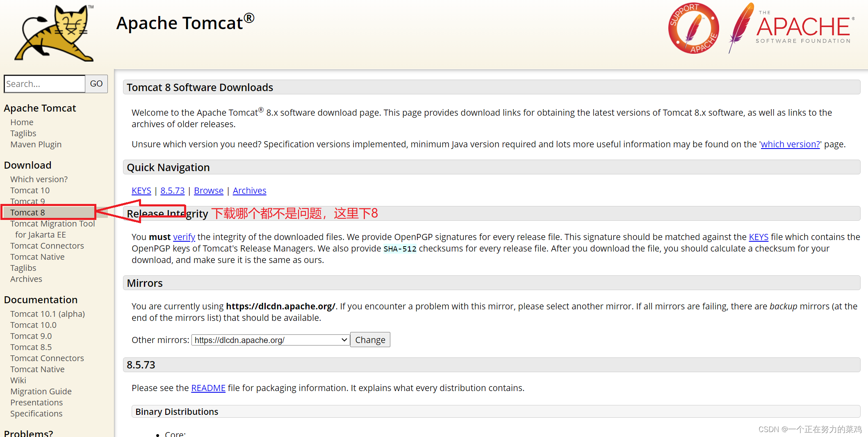868x437 pixels.
Task: Open KEYS file link in Release Integrity paragraph
Action: [x=759, y=237]
